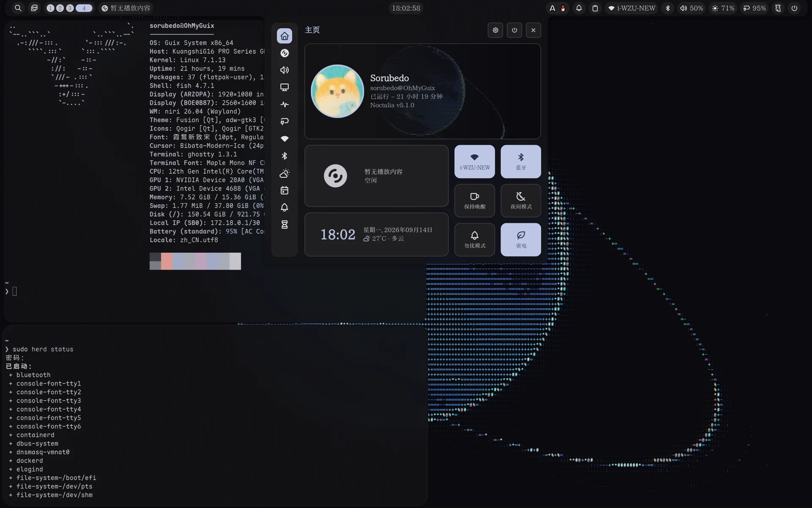Close the control panel

[533, 30]
